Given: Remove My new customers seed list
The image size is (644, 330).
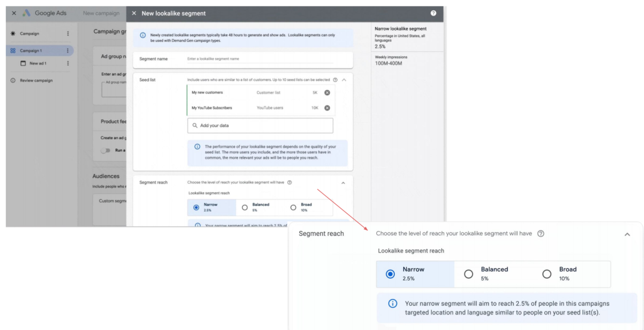Looking at the screenshot, I should pos(327,92).
